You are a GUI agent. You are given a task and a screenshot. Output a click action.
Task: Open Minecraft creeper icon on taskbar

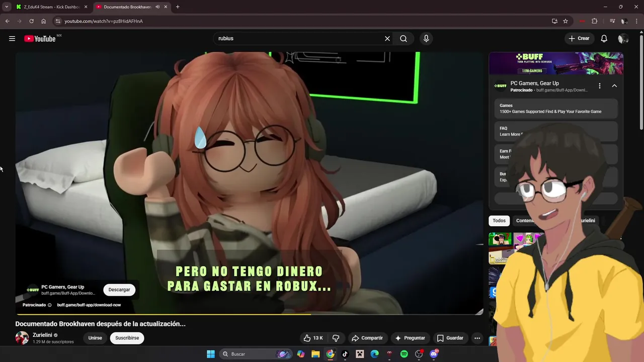click(360, 354)
